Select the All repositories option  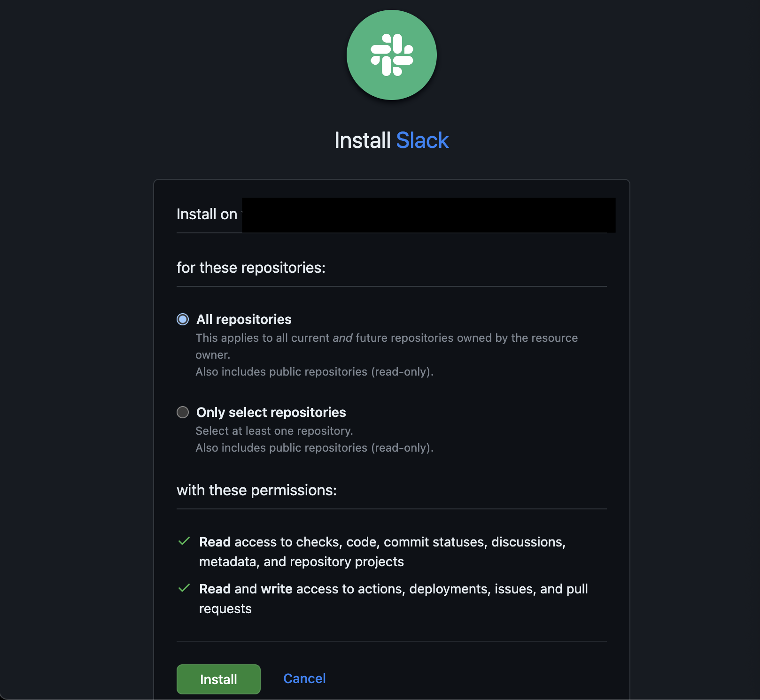point(183,320)
